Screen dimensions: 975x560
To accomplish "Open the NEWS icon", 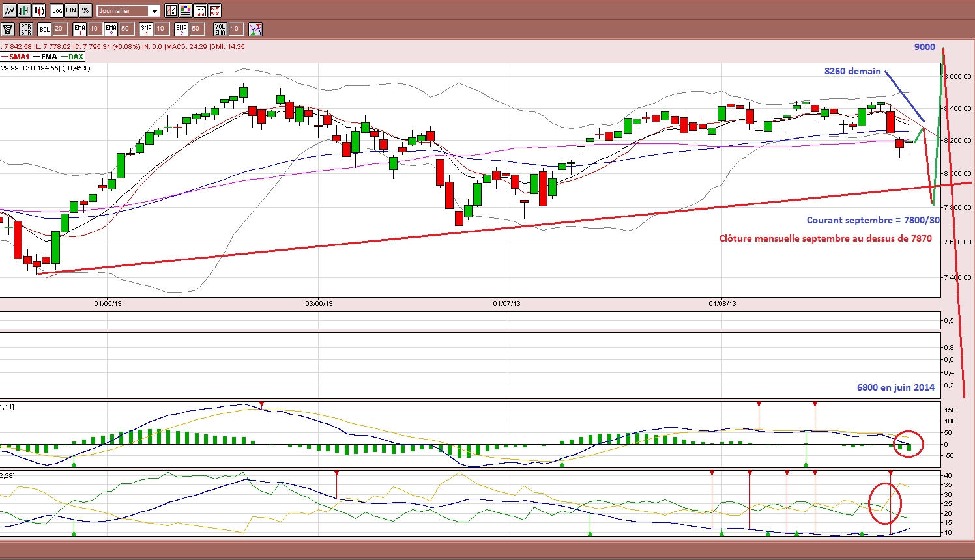I will click(x=214, y=10).
